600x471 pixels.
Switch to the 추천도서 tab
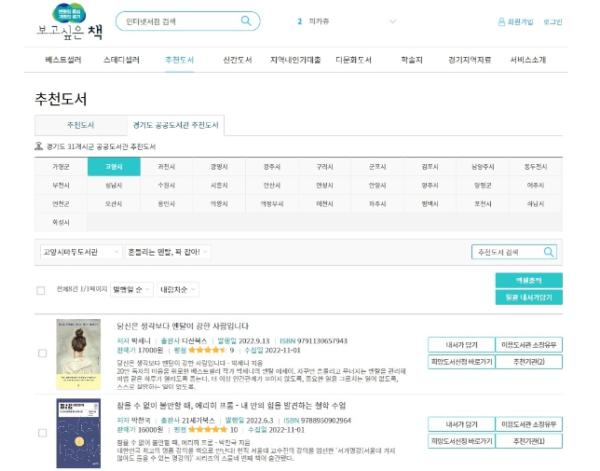point(78,126)
